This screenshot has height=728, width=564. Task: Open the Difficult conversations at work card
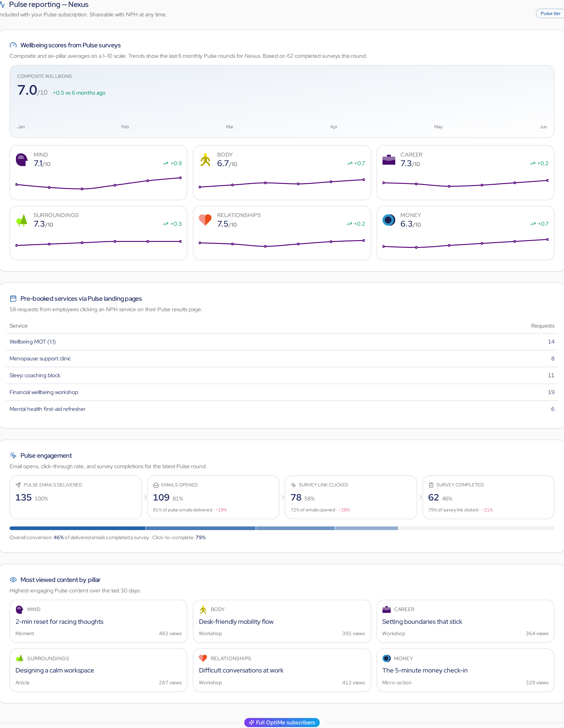[x=282, y=670]
